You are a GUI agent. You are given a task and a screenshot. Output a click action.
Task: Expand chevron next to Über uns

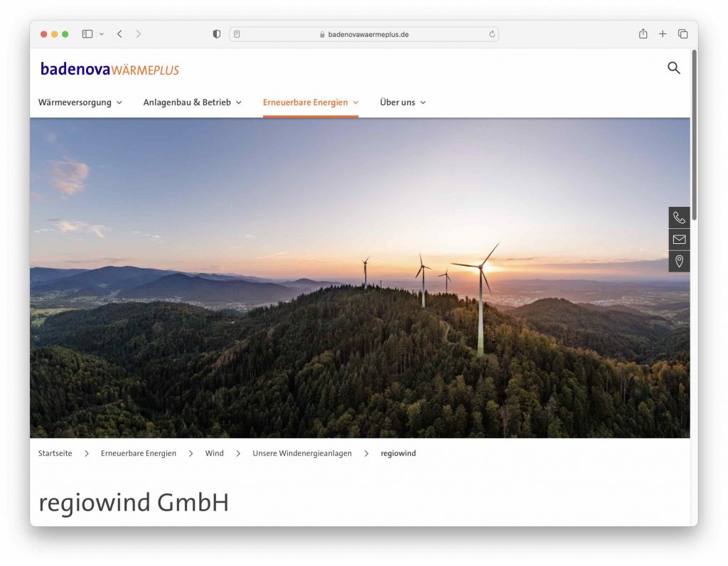coord(422,102)
